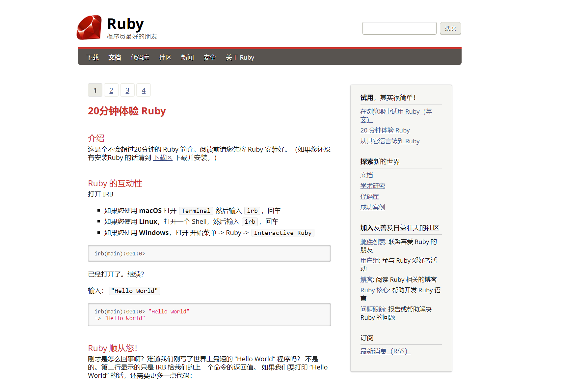Click the Interactive Ruby inline code label
The height and width of the screenshot is (381, 588).
(283, 233)
